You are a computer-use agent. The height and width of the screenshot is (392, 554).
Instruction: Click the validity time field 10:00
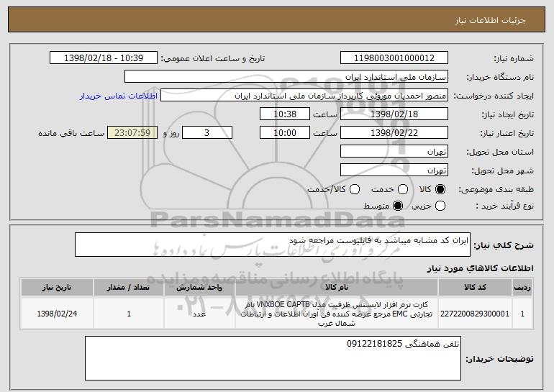pyautogui.click(x=285, y=133)
